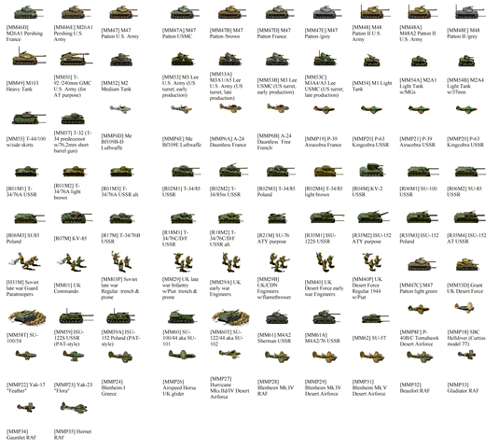Click the '[MMP31] Blenheim Mk.V Desert Airforce' label
Image resolution: width=499 pixels, height=448 pixels.
(x=369, y=387)
